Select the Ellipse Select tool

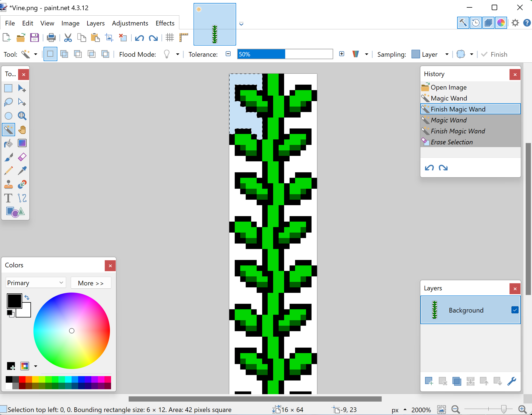coord(9,116)
